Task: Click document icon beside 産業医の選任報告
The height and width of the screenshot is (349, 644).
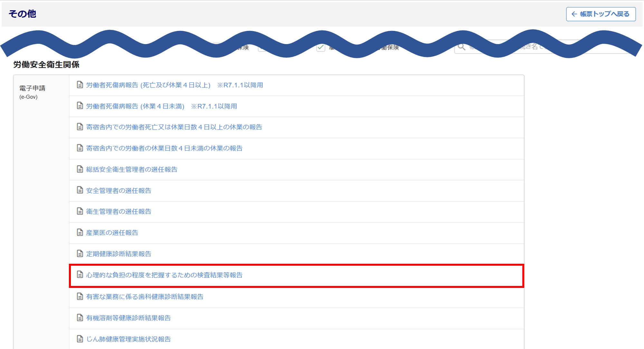Action: coord(80,232)
